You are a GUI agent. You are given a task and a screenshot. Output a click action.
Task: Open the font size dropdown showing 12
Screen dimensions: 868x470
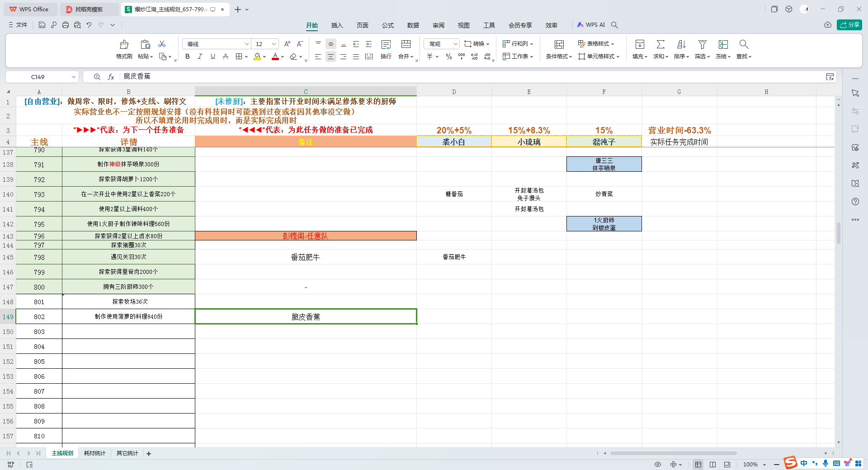pyautogui.click(x=274, y=44)
